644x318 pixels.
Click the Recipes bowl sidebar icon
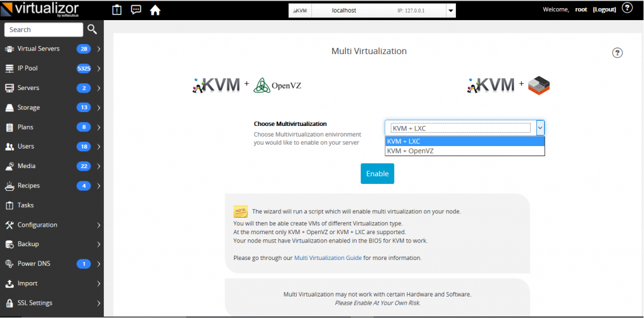(x=9, y=186)
